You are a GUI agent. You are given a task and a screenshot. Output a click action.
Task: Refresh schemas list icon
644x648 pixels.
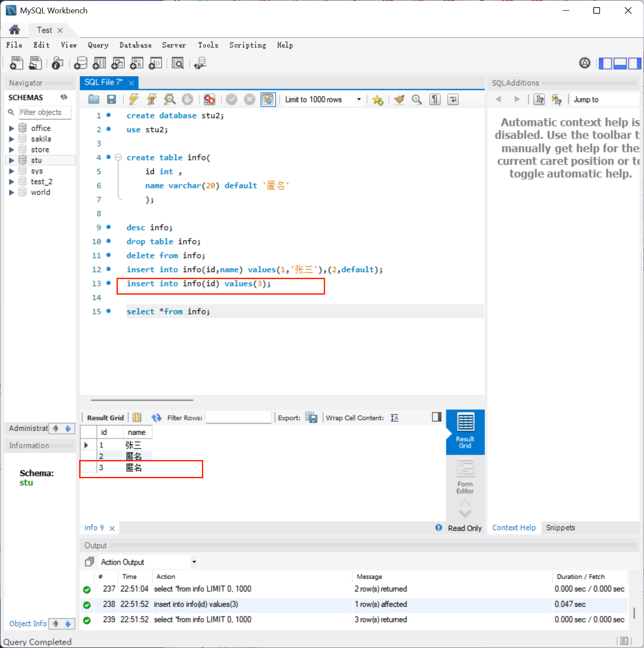point(64,97)
